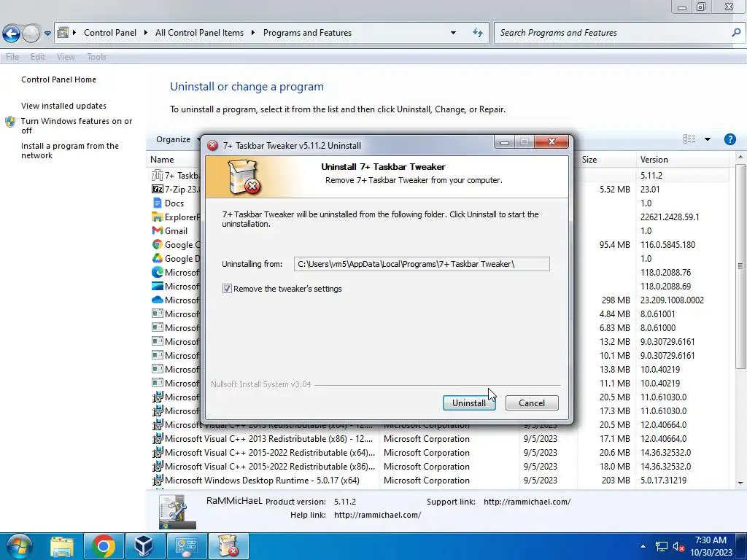Viewport: 747px width, 560px height.
Task: Select the Microsoft OneDrive cloud icon
Action: 158,300
